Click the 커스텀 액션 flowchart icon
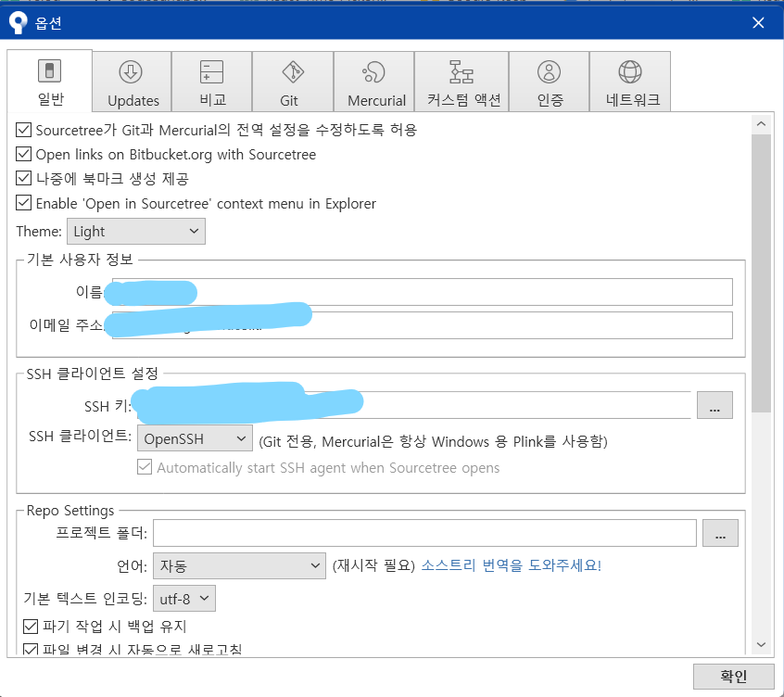 [461, 72]
